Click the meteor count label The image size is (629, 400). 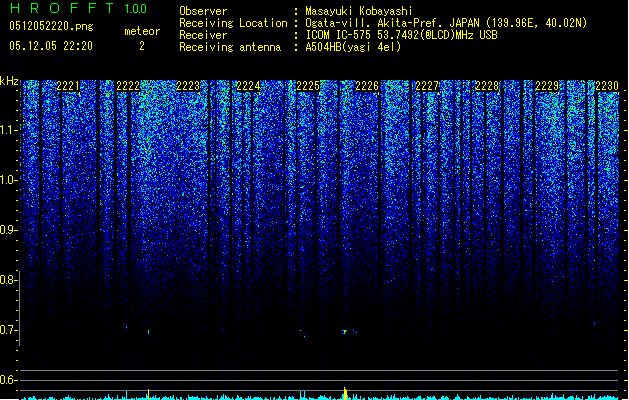pyautogui.click(x=142, y=31)
